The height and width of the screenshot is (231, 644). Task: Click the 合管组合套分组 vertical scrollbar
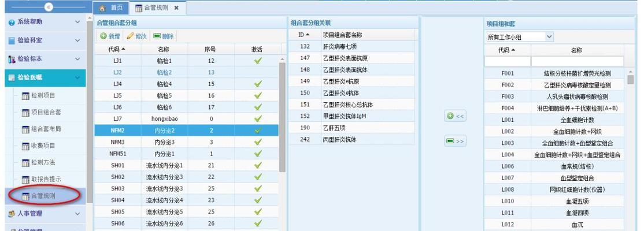point(282,117)
